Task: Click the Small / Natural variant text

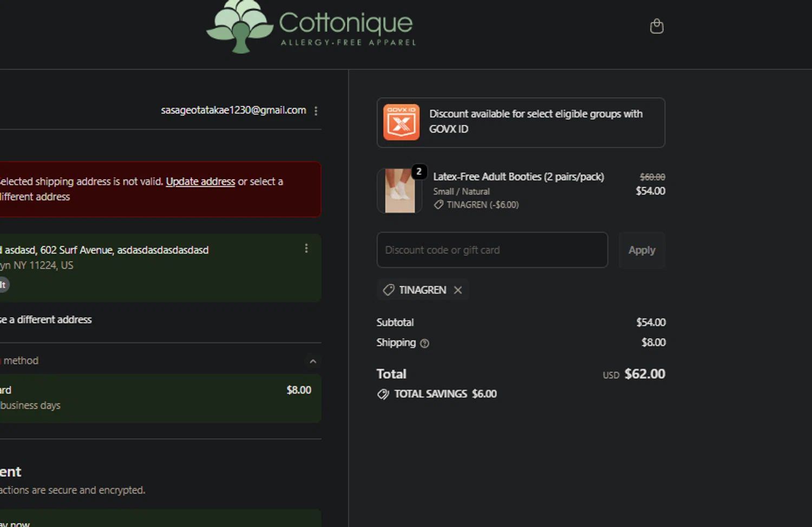Action: tap(461, 192)
